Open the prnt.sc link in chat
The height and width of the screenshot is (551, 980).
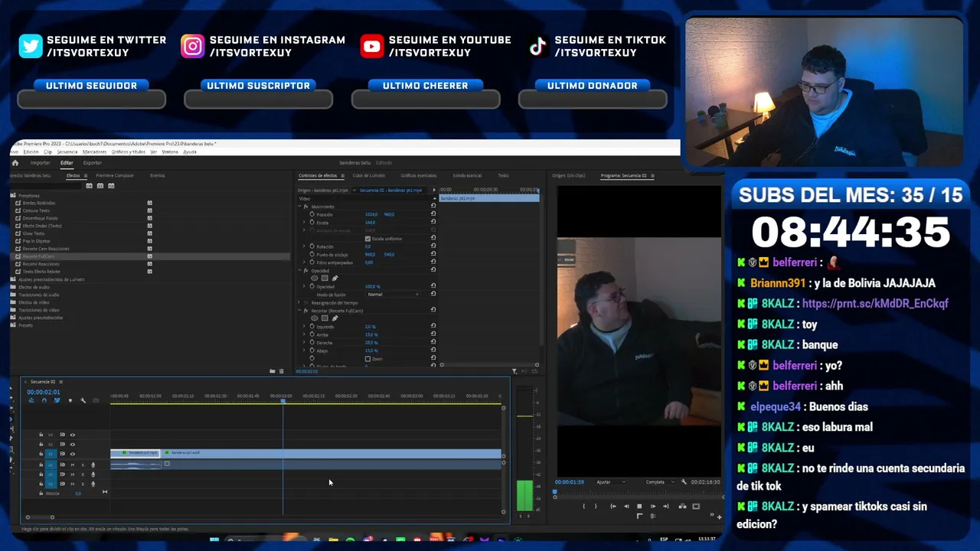click(x=875, y=304)
